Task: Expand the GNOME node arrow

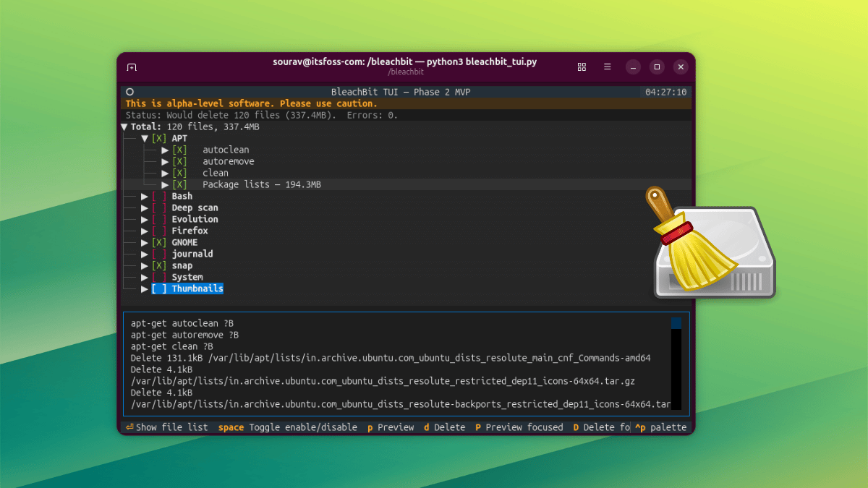Action: [x=145, y=242]
